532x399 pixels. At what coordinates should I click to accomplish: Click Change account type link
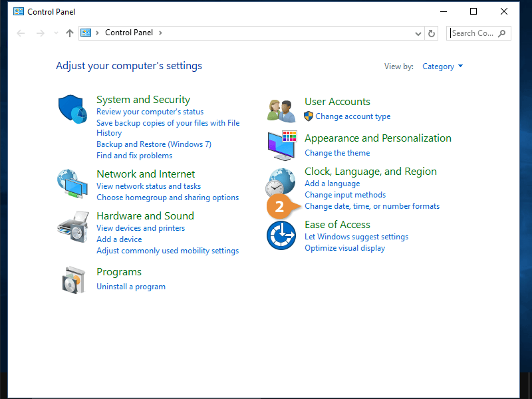tap(352, 116)
